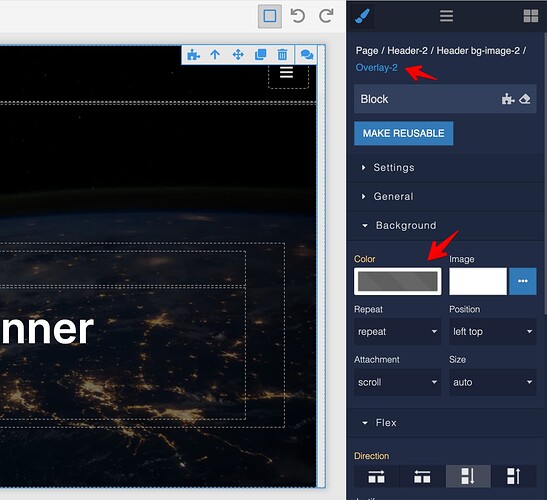Open the style brush tab

[x=362, y=16]
